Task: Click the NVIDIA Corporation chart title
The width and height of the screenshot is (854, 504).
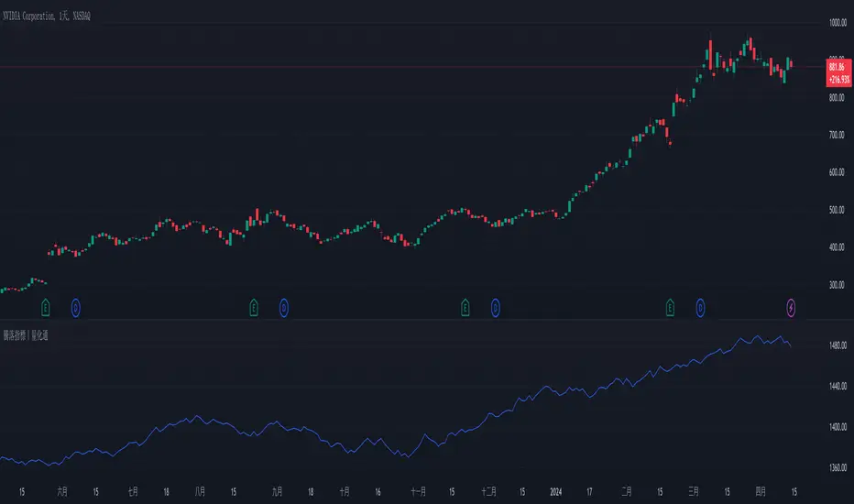Action: tap(47, 16)
